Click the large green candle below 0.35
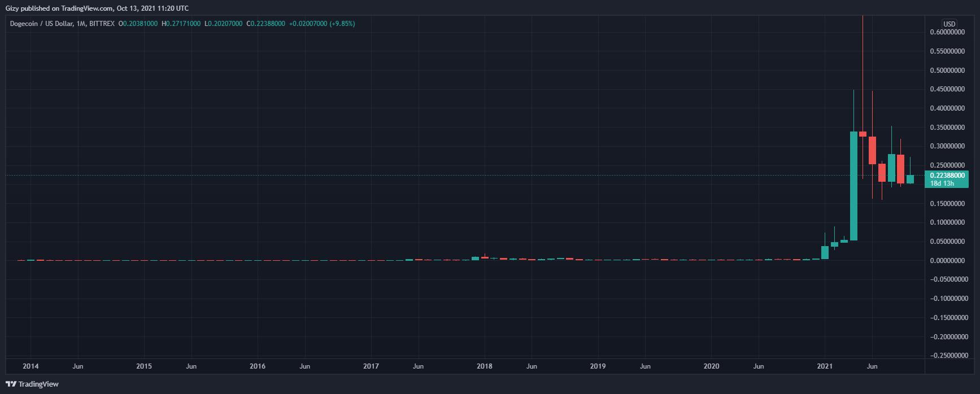Image resolution: width=980 pixels, height=394 pixels. [853, 186]
